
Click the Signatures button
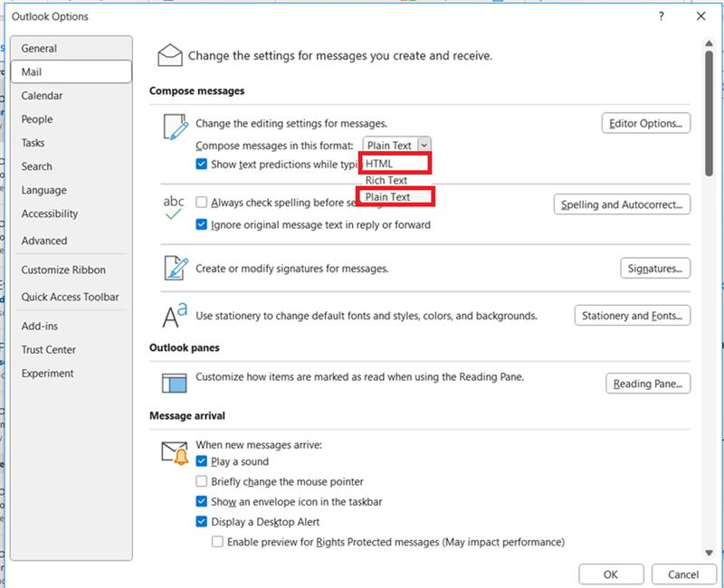tap(654, 268)
